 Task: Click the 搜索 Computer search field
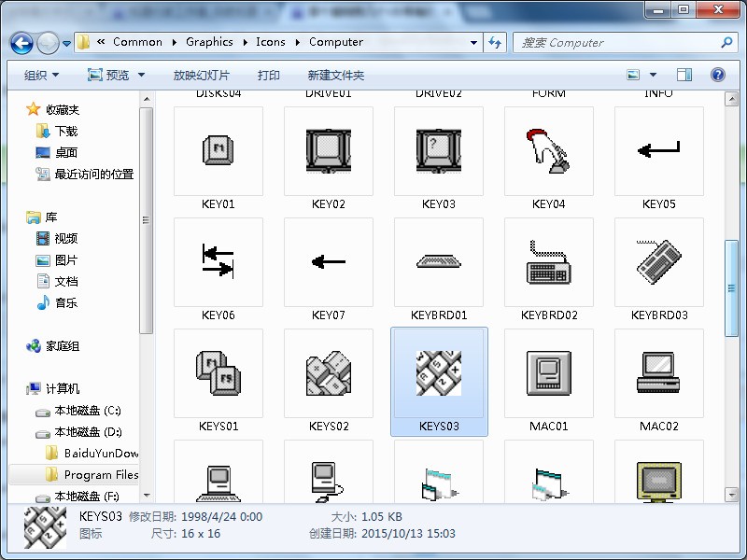pos(616,42)
